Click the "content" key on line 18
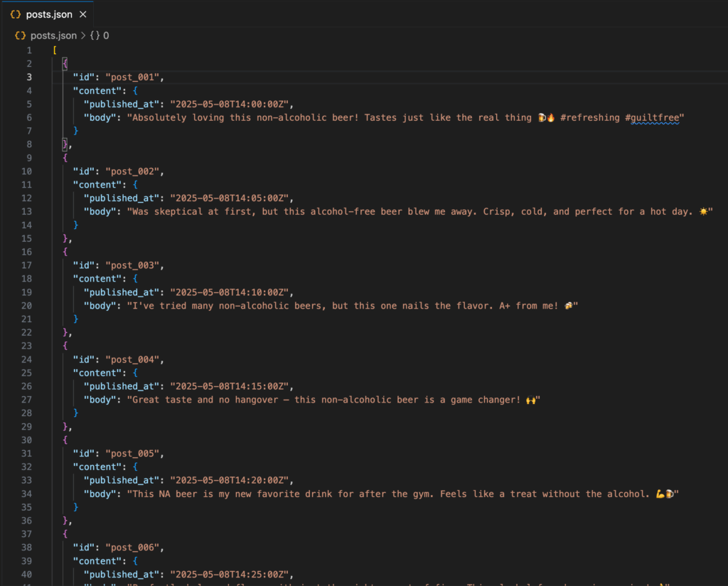This screenshot has width=728, height=586. point(97,279)
